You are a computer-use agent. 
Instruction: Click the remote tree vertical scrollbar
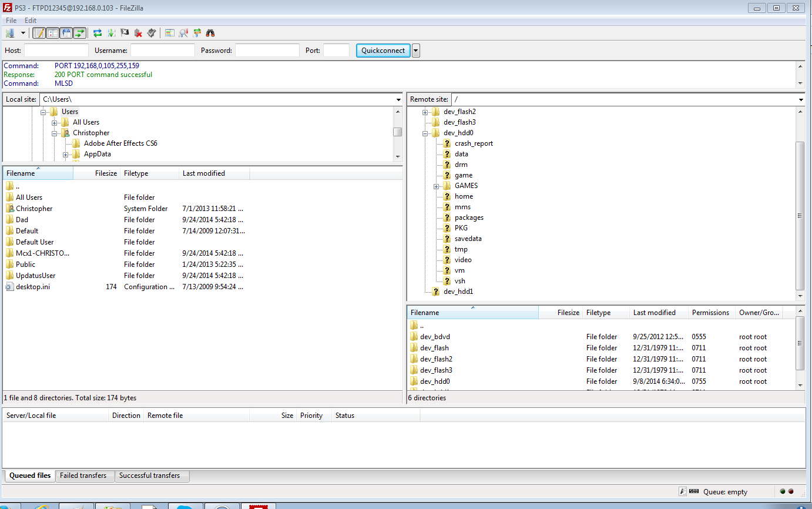coord(800,205)
